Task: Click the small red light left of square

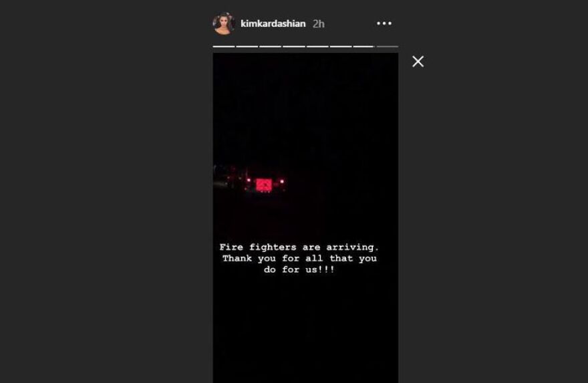Action: pos(249,181)
